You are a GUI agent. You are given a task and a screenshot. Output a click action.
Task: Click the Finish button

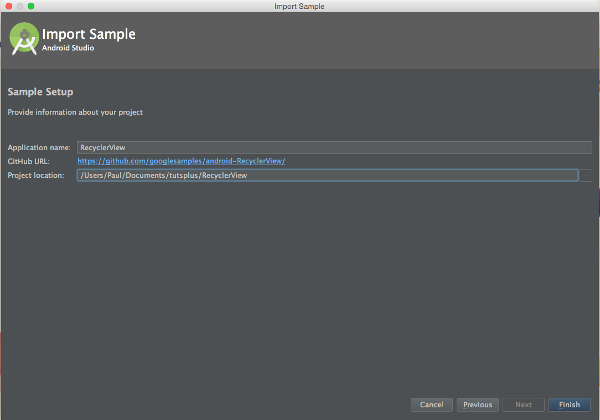click(569, 404)
